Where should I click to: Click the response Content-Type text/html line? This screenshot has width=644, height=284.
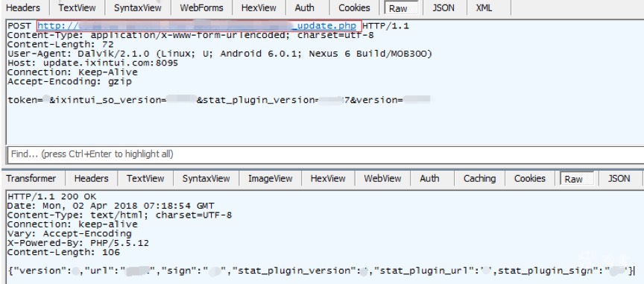tap(119, 215)
